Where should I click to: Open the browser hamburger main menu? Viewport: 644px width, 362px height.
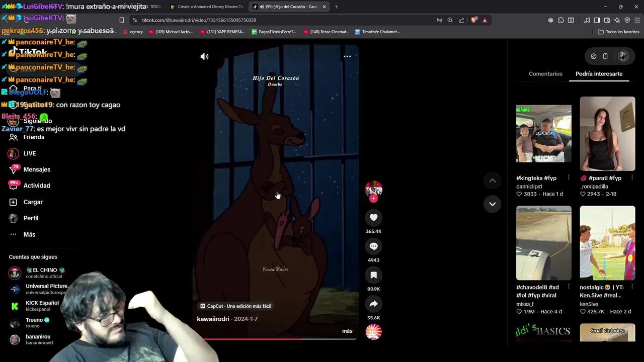637,20
